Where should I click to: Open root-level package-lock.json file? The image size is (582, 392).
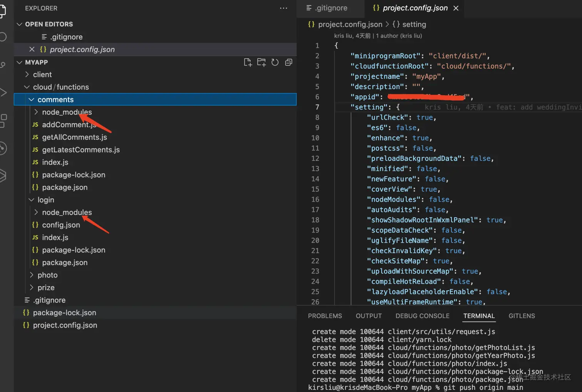(x=65, y=313)
